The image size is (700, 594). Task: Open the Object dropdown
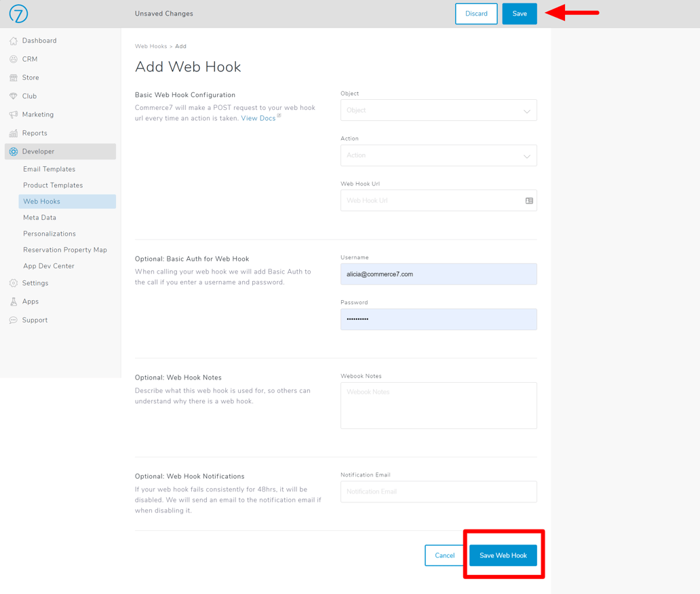(x=438, y=111)
